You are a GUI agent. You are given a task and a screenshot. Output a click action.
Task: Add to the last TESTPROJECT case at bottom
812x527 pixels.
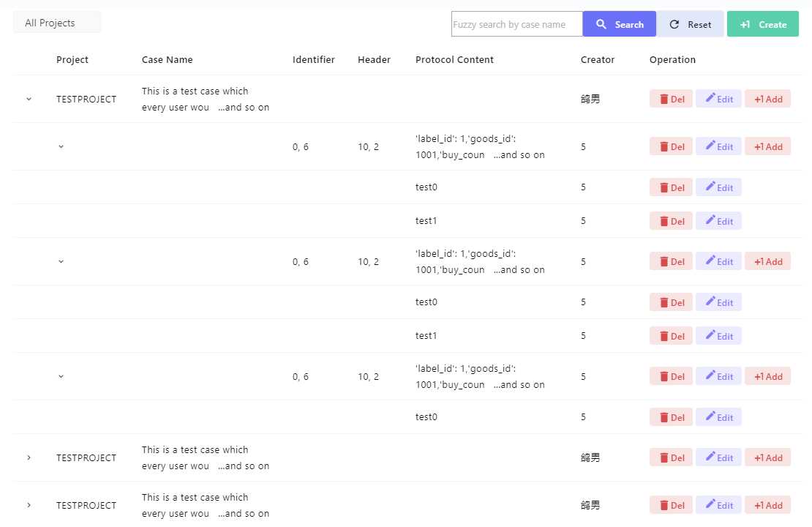point(768,505)
